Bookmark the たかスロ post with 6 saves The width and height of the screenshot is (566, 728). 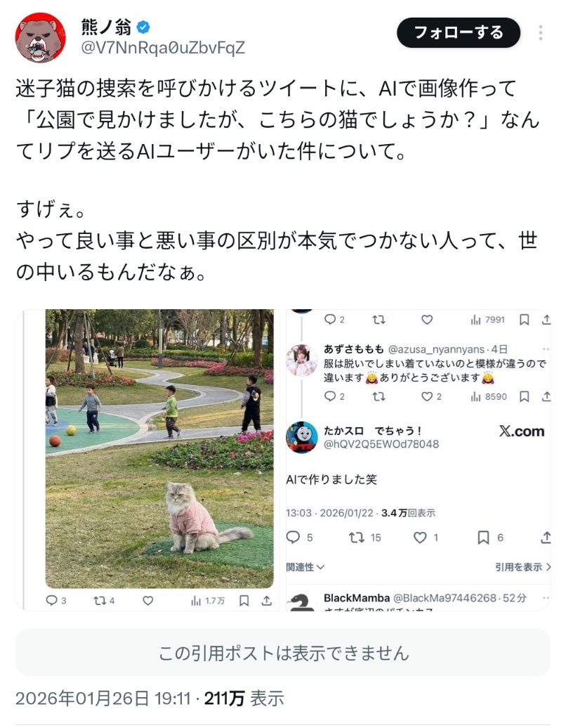[483, 537]
